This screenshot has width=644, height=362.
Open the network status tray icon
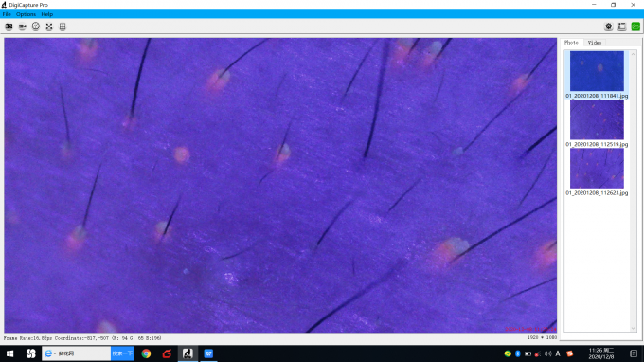pyautogui.click(x=538, y=353)
